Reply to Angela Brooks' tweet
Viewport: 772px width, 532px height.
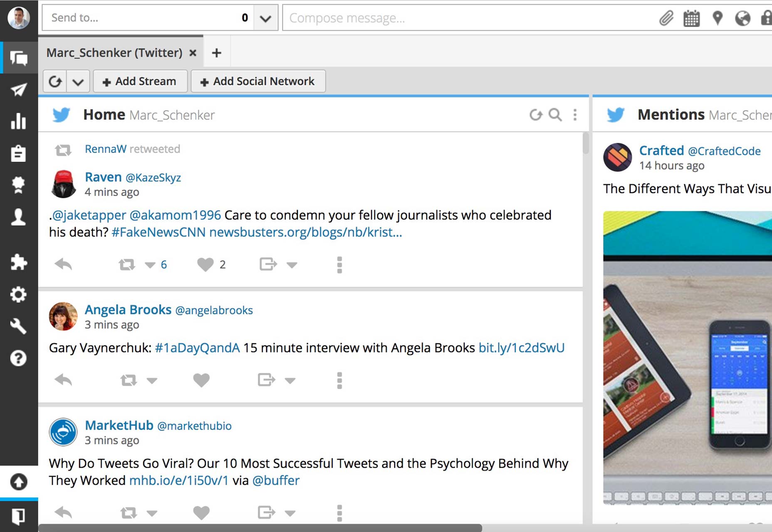(63, 379)
